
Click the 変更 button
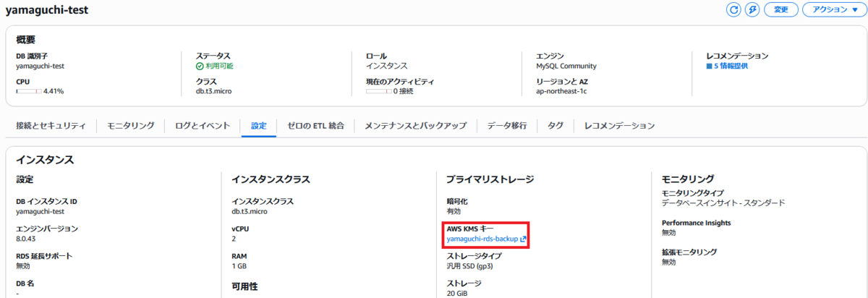781,9
